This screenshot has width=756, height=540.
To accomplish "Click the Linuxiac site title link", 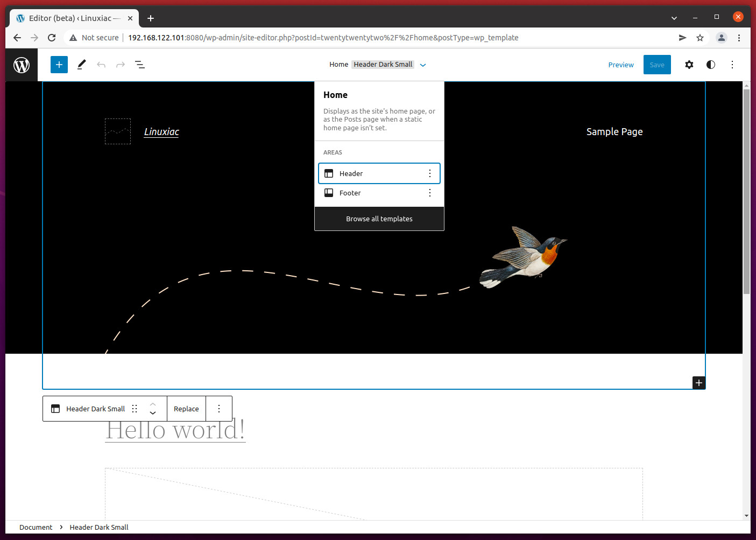I will [161, 132].
